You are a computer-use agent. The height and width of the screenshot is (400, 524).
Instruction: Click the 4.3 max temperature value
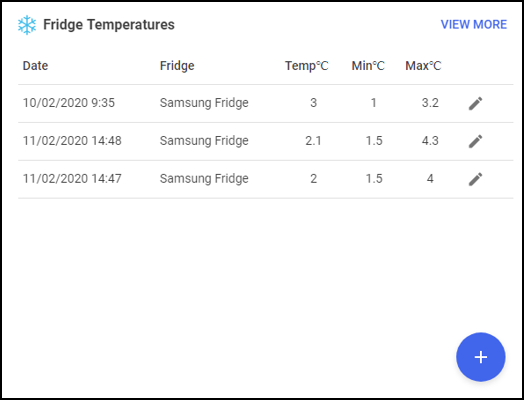coord(430,141)
